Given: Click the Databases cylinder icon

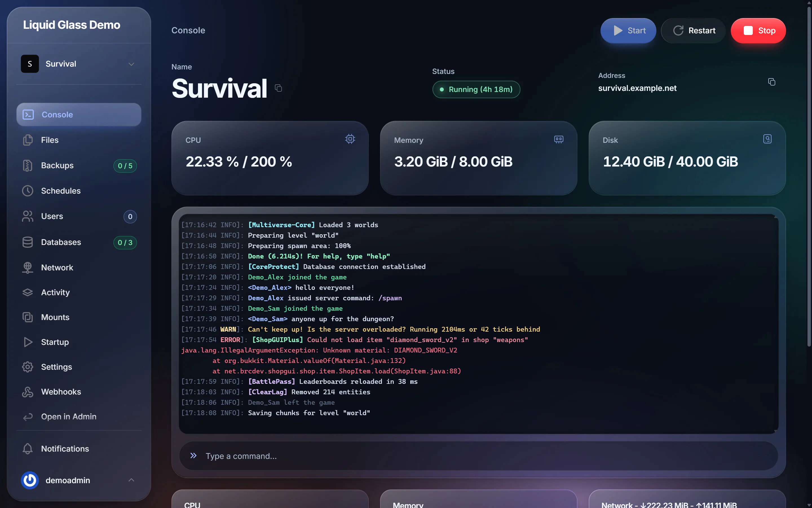Looking at the screenshot, I should [28, 242].
